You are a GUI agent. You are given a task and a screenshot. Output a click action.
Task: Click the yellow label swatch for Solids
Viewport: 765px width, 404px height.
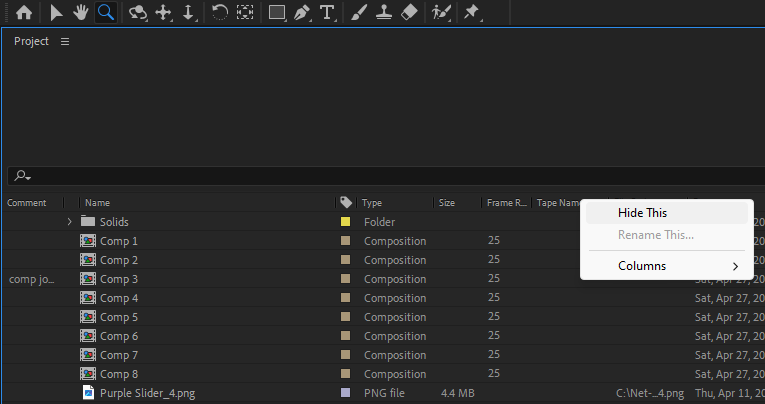pyautogui.click(x=345, y=222)
